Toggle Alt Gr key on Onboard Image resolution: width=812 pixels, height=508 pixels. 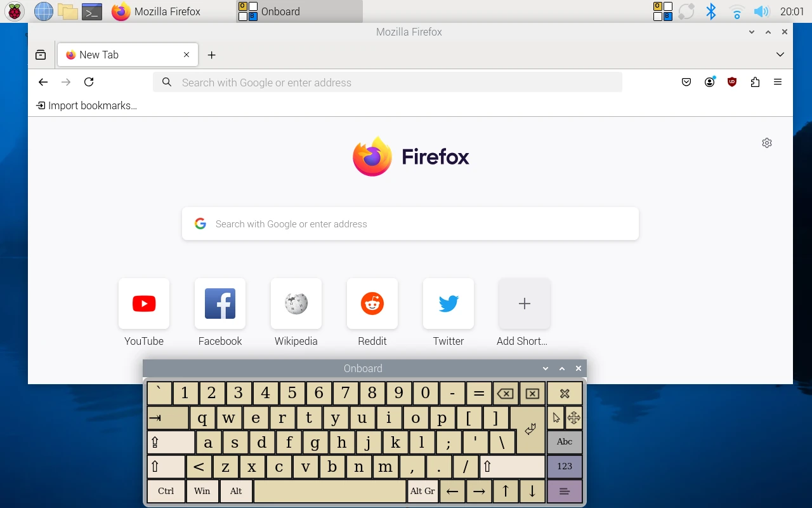pos(422,491)
